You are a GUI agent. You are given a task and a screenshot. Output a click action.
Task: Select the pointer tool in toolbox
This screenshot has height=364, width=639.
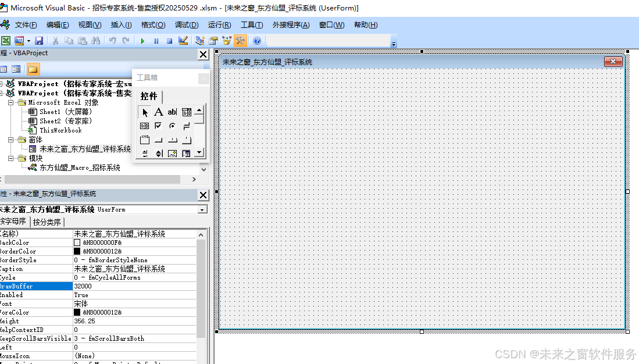click(x=145, y=112)
